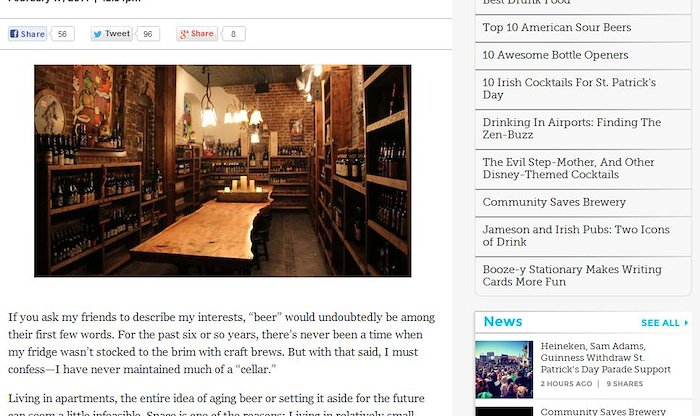Open 10 Irish Cocktails For St. Patrick's Day

(569, 88)
